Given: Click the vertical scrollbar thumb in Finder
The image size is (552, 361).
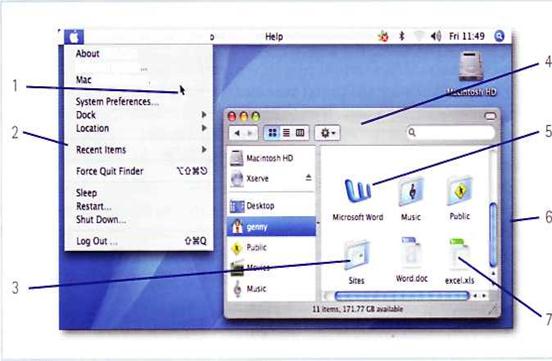Looking at the screenshot, I should pos(493,234).
